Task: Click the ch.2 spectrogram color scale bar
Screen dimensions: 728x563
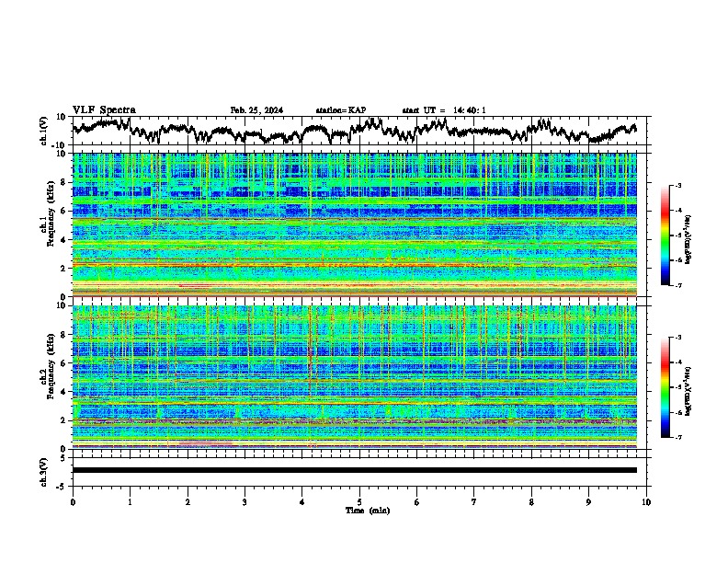Action: click(x=665, y=387)
